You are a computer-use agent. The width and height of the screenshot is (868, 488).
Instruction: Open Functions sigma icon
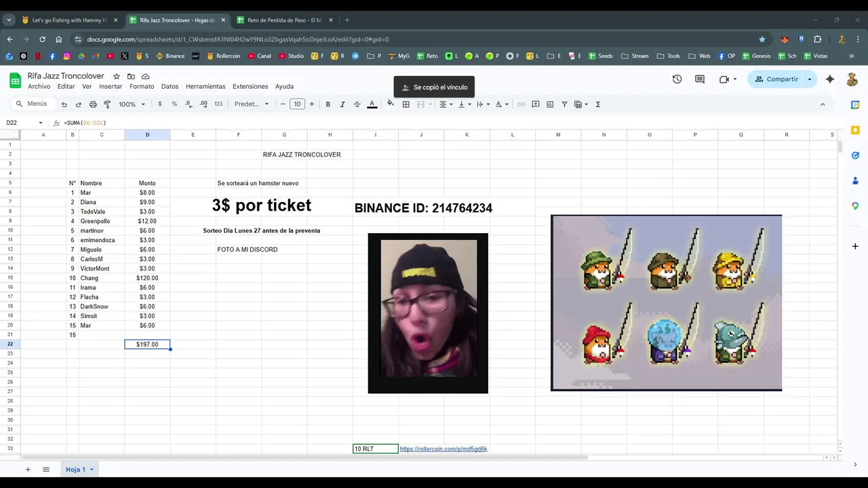(x=597, y=104)
